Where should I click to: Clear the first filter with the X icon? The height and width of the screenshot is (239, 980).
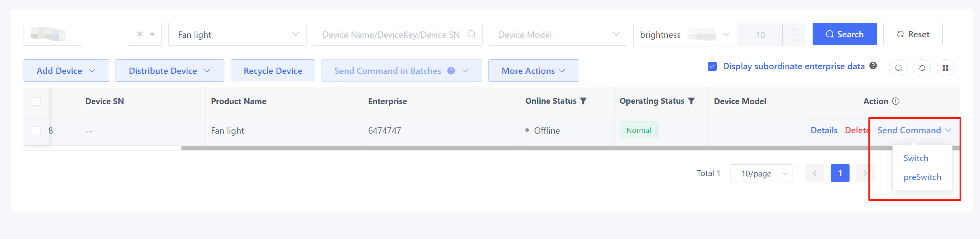[x=139, y=34]
